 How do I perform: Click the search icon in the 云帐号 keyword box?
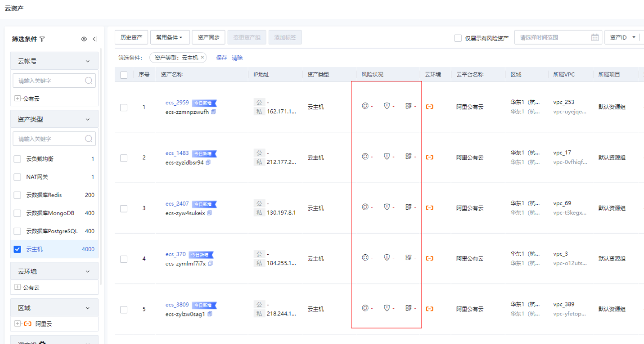click(89, 80)
